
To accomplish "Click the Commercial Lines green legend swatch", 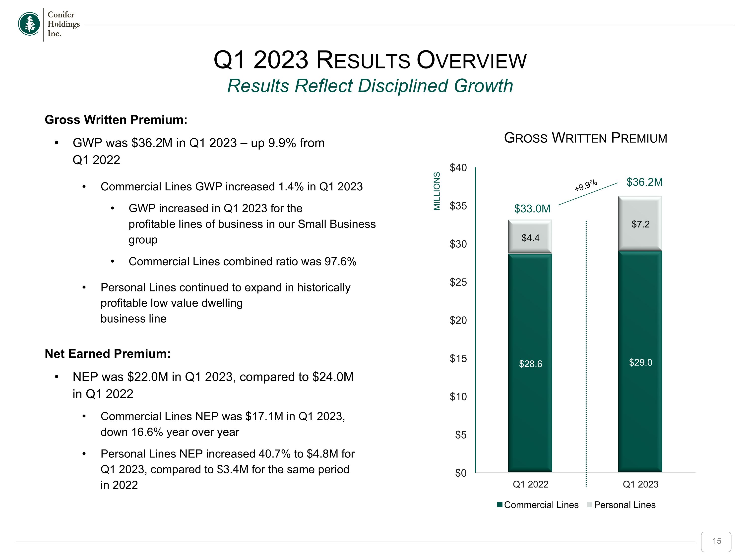I will click(500, 505).
